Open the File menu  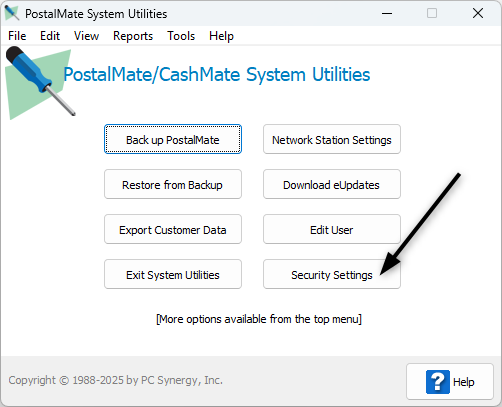pyautogui.click(x=17, y=36)
